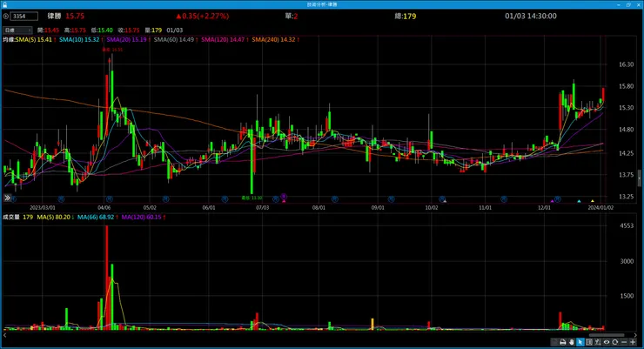The width and height of the screenshot is (644, 349).
Task: Click the 13.25 price axis label
Action: pos(626,197)
